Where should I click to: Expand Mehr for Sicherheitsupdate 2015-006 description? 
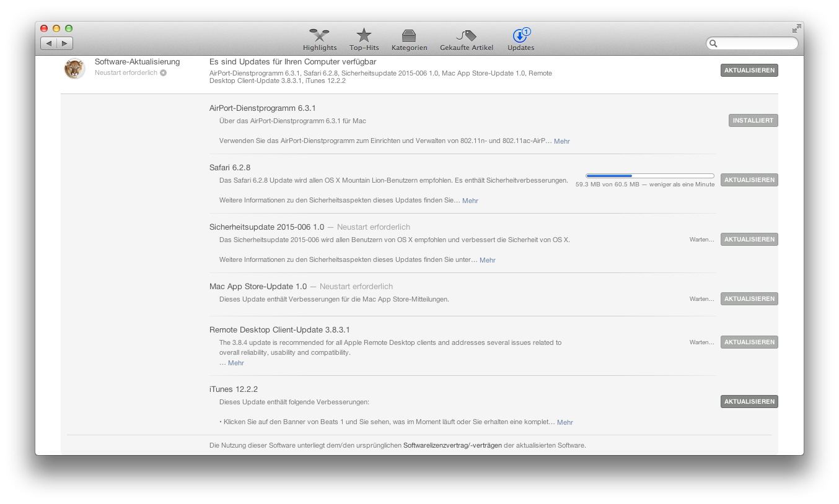coord(488,260)
